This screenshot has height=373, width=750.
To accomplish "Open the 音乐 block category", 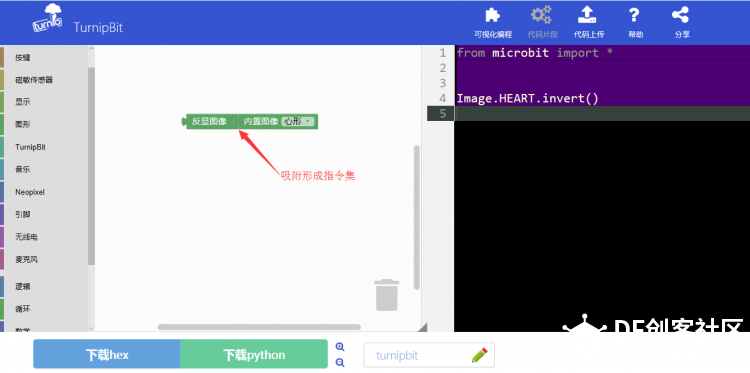I will point(44,169).
